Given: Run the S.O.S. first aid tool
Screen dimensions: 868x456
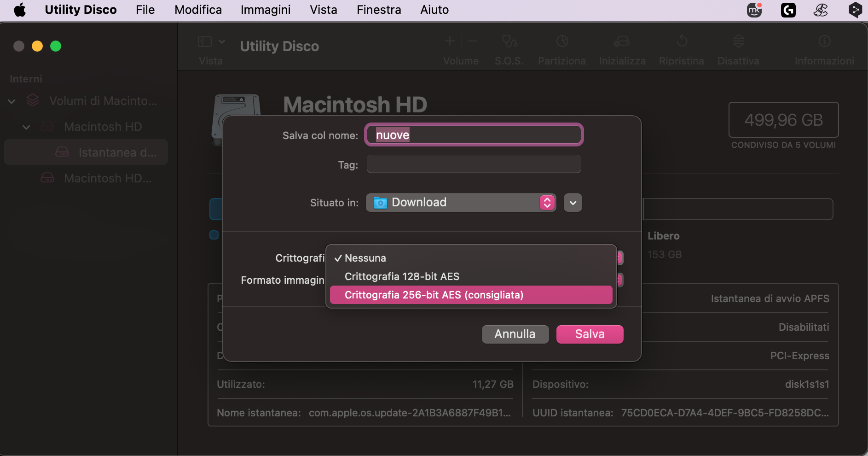Looking at the screenshot, I should click(x=509, y=50).
